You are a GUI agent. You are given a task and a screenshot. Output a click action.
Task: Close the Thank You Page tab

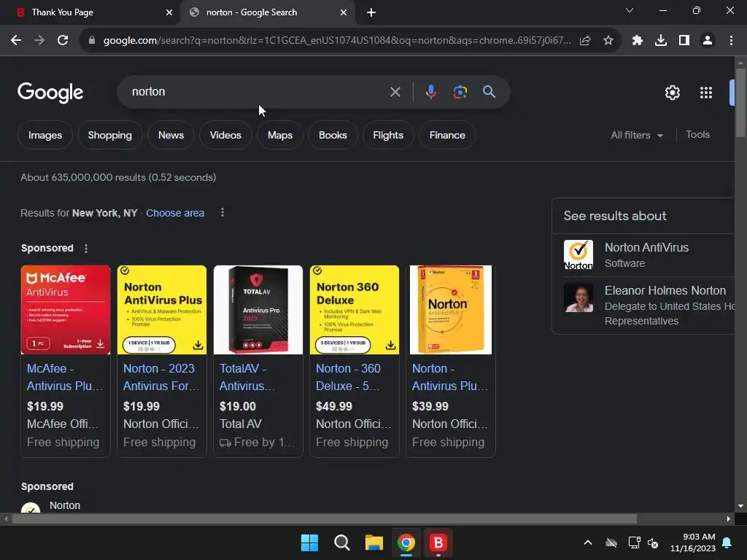(169, 12)
